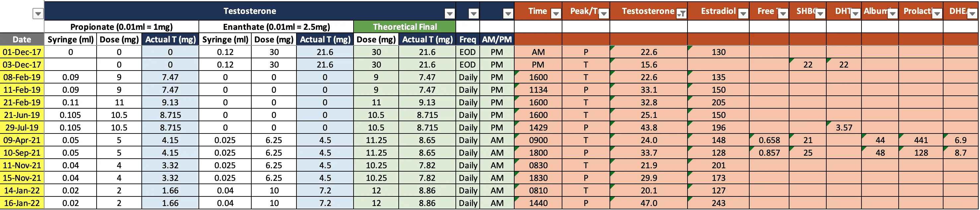Select the Prolactin value 441

click(921, 140)
